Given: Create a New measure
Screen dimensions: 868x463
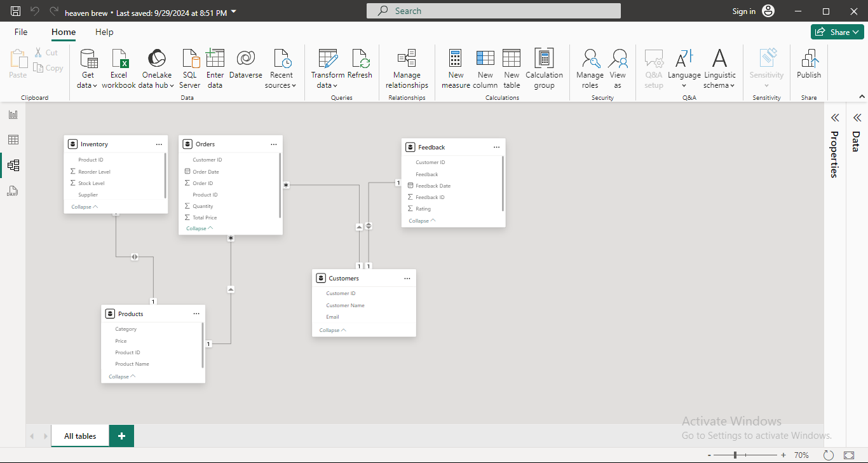Looking at the screenshot, I should point(456,69).
